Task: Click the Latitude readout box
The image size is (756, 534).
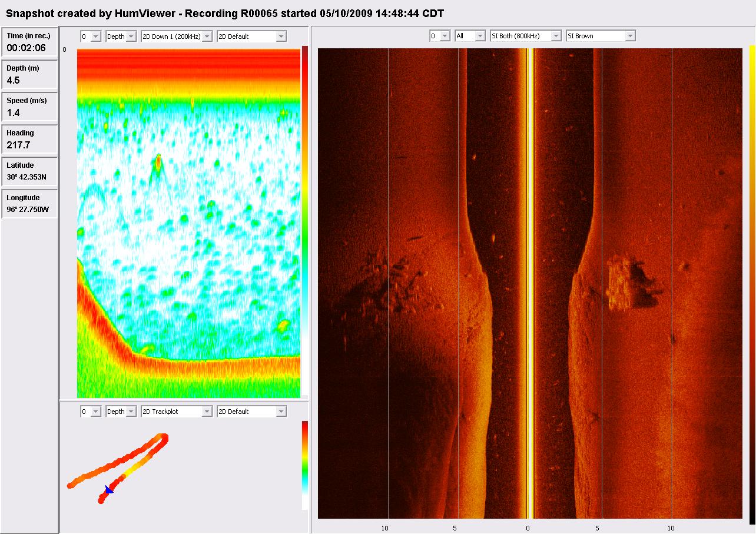Action: point(29,171)
